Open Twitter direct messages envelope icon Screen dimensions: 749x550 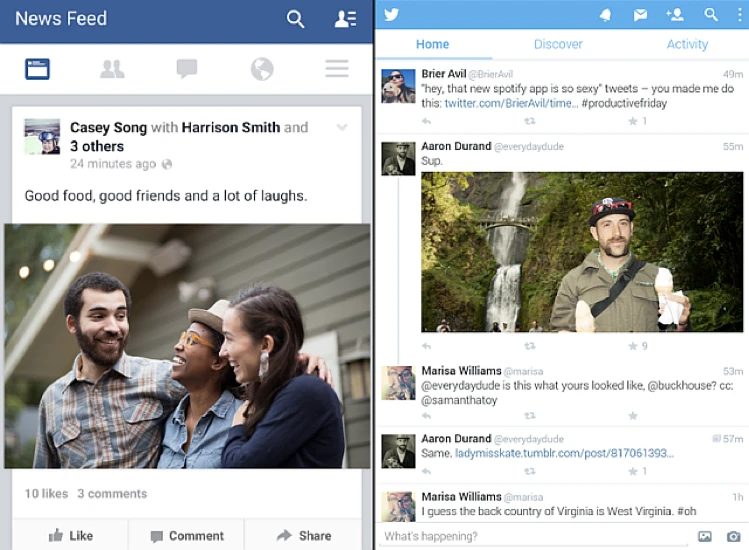[x=640, y=15]
